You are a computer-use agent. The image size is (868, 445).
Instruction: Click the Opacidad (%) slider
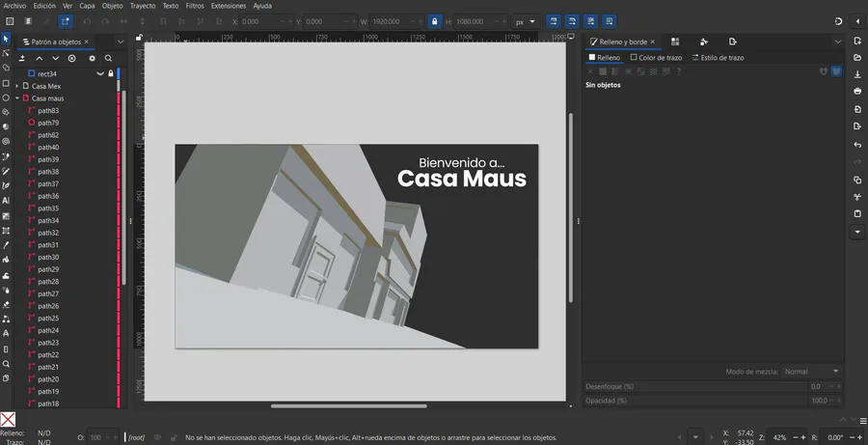[713, 400]
